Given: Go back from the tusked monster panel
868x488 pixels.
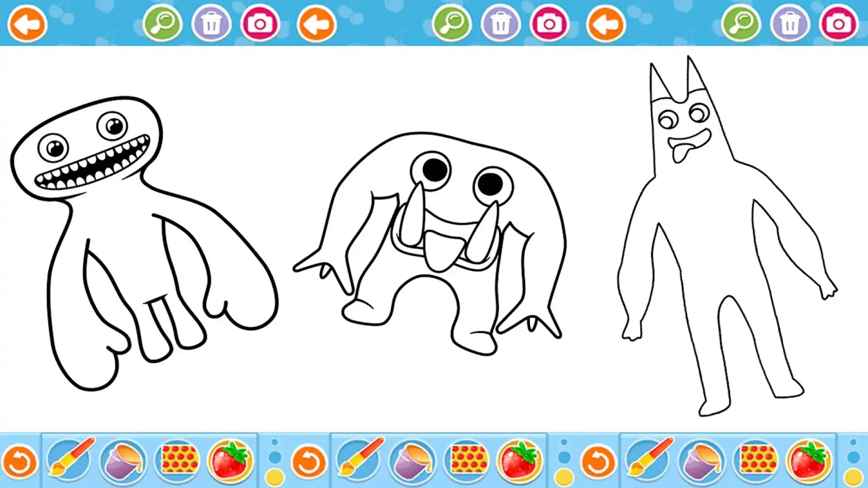Looking at the screenshot, I should tap(316, 24).
